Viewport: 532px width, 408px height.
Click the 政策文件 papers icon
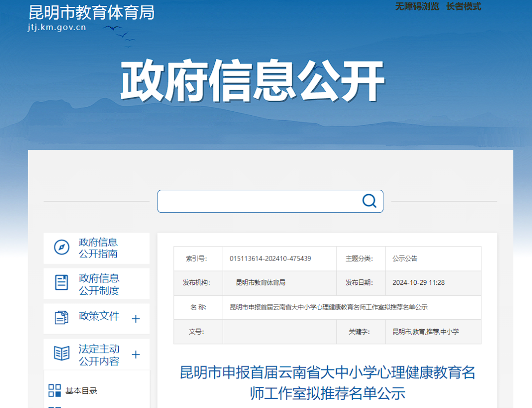62,317
